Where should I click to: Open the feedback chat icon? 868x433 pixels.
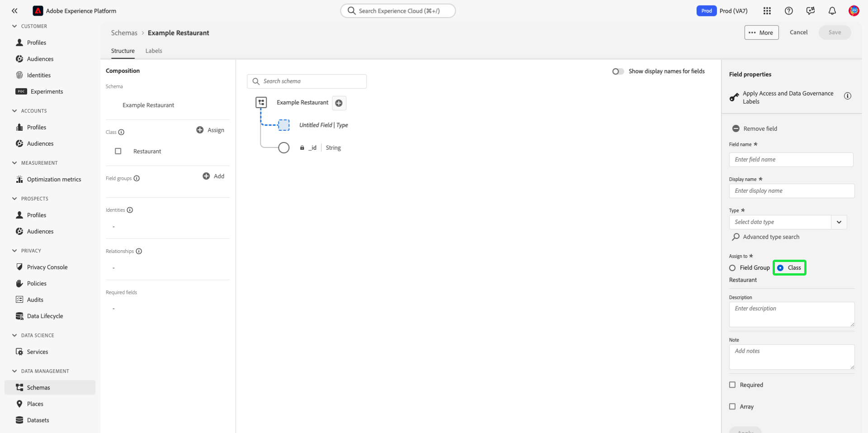[x=811, y=11]
